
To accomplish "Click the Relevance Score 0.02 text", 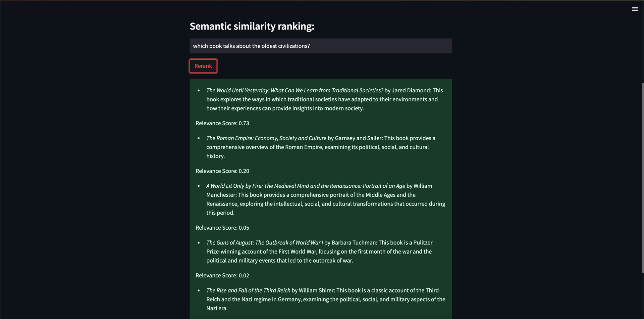I will tap(222, 275).
